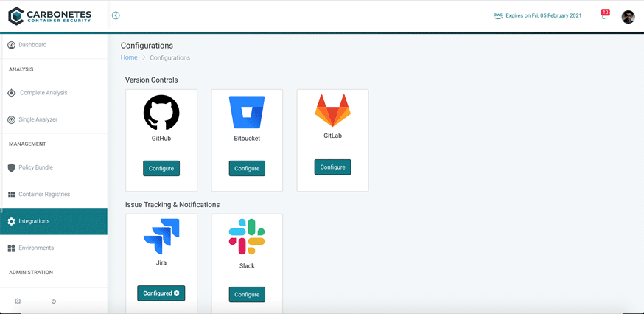This screenshot has width=644, height=314.
Task: Open the Dashboard menu item
Action: tap(54, 45)
